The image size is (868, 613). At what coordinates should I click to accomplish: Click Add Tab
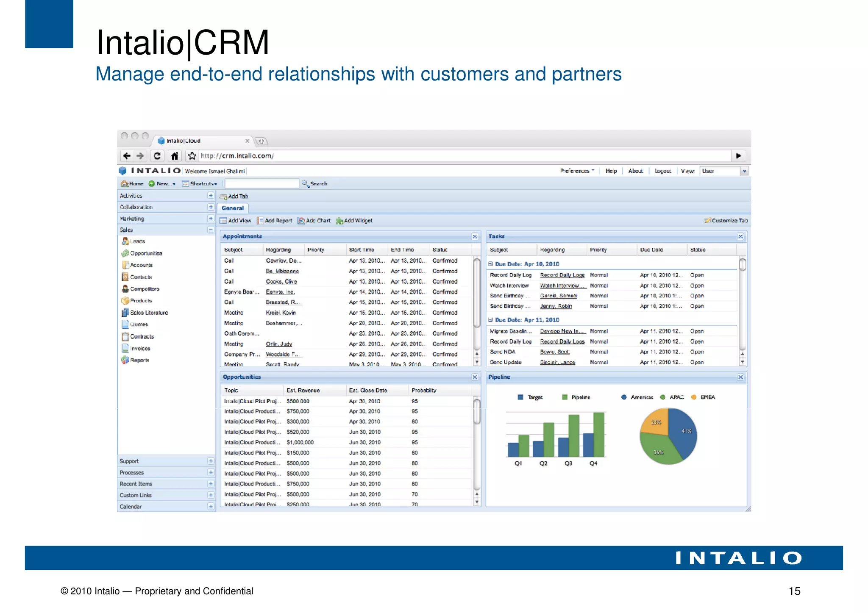point(234,196)
